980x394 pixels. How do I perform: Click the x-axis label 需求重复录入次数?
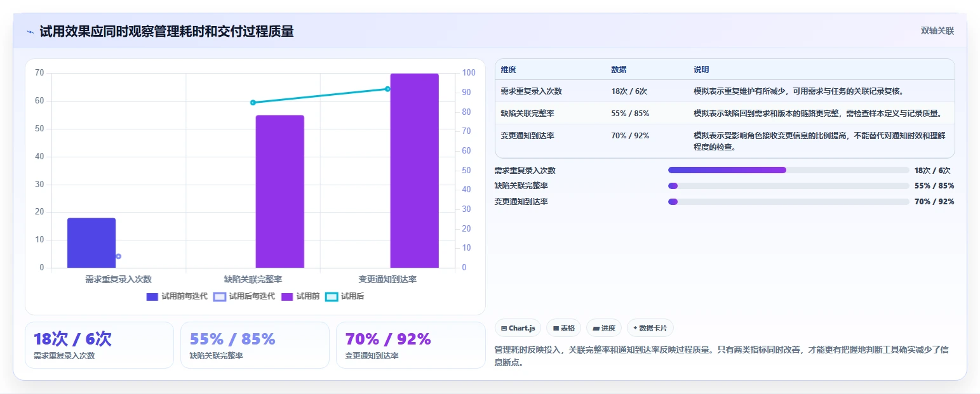pos(118,279)
